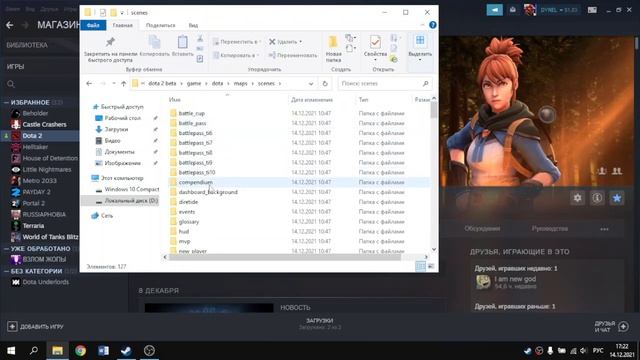Viewport: 640px width, 360px height.
Task: Collapse ИЗБРАННОЕ category in Steam library
Action: [7, 102]
